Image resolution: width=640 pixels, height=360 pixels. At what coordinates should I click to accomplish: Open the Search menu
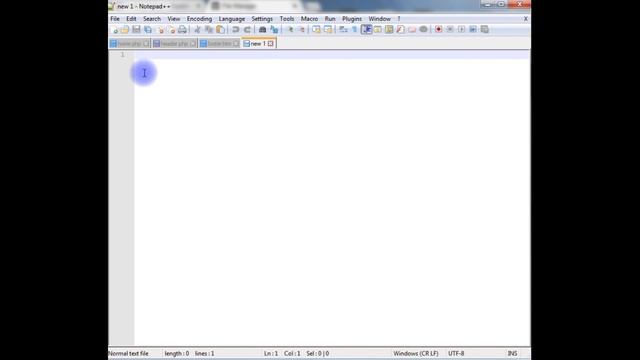[x=152, y=19]
